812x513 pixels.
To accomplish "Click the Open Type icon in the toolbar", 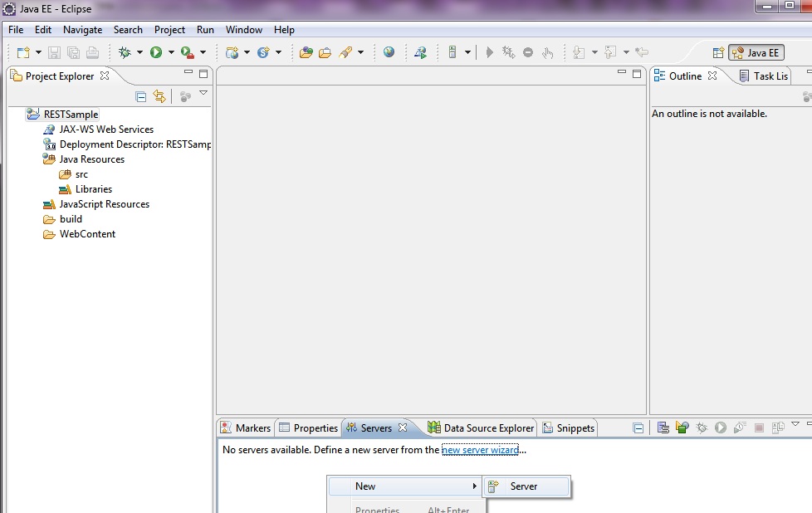I will 306,52.
